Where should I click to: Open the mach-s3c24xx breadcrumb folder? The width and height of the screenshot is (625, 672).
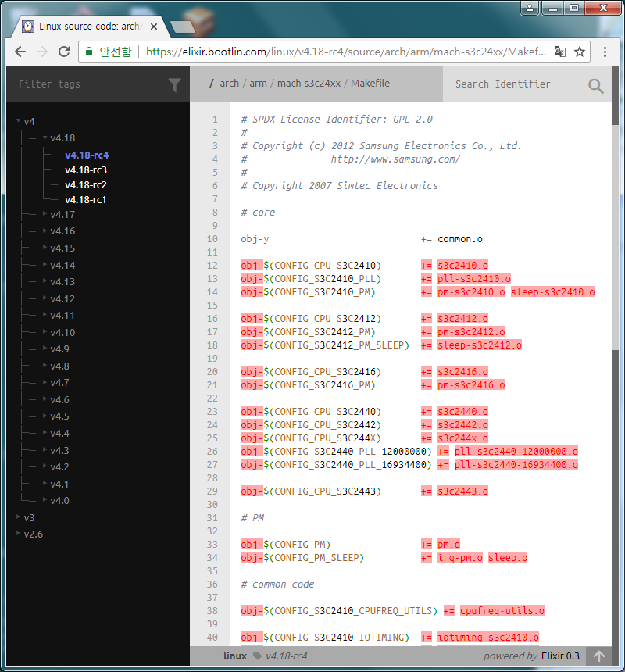coord(309,84)
